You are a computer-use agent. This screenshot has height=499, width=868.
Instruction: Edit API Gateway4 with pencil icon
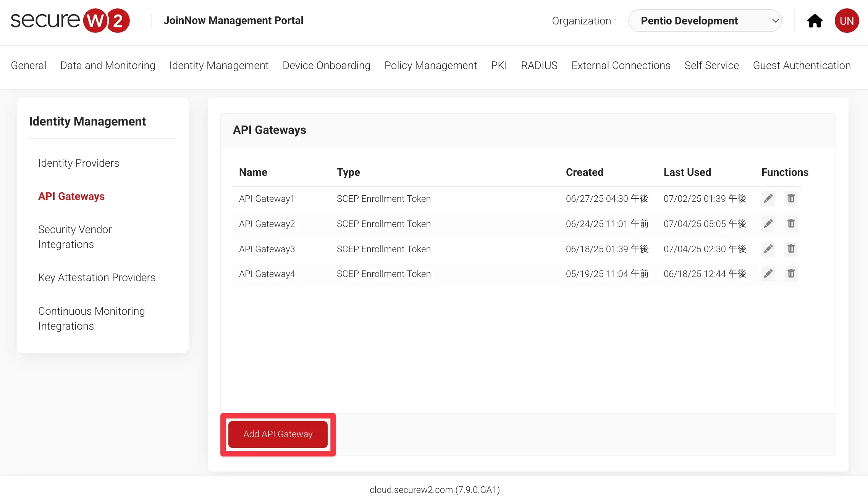pyautogui.click(x=768, y=274)
